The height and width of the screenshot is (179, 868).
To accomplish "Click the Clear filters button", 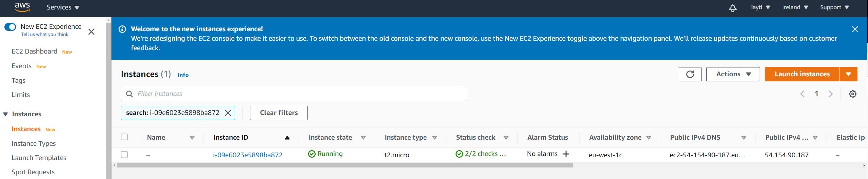I will pos(279,113).
